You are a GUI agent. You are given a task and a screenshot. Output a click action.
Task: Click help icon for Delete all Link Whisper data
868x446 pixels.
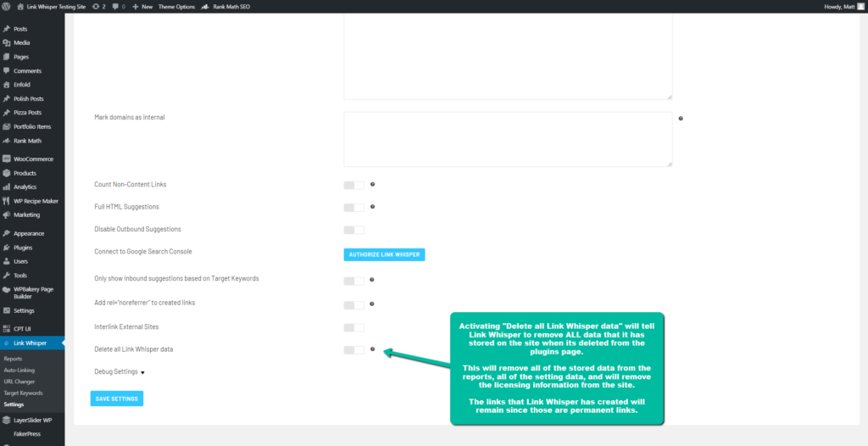click(x=373, y=348)
